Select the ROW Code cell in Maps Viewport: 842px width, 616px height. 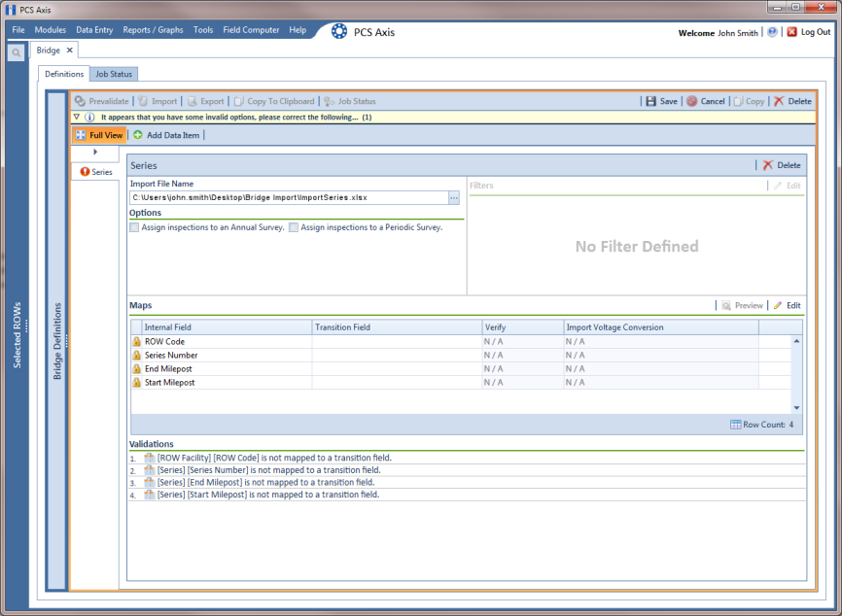coord(227,341)
